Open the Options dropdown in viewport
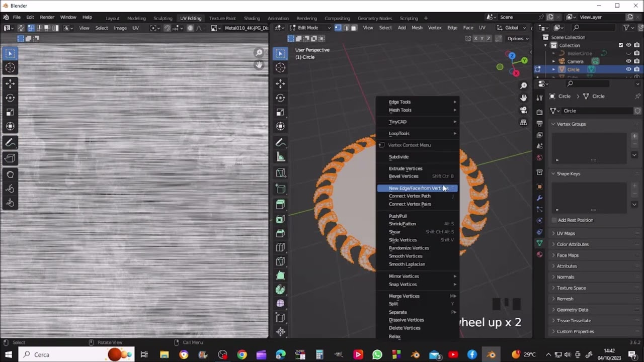Viewport: 644px width, 362px height. coord(518,39)
